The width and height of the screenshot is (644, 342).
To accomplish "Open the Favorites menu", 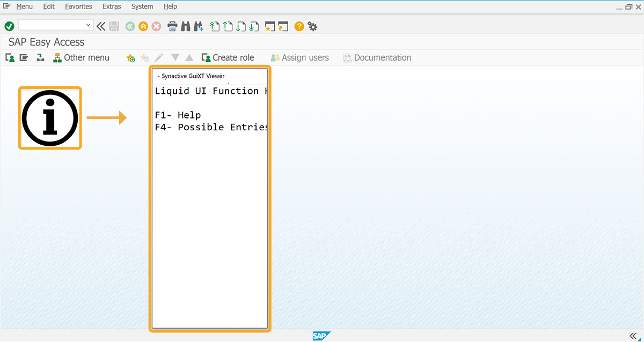I will coord(78,6).
